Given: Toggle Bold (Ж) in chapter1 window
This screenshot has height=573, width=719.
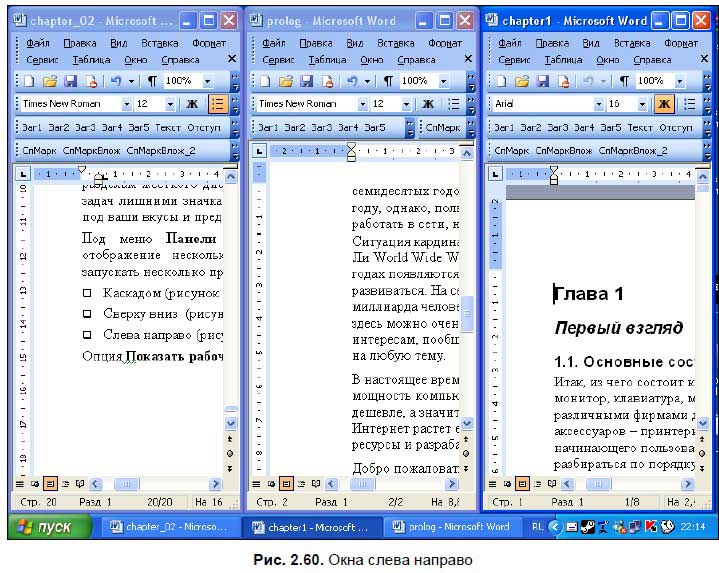Looking at the screenshot, I should 663,104.
